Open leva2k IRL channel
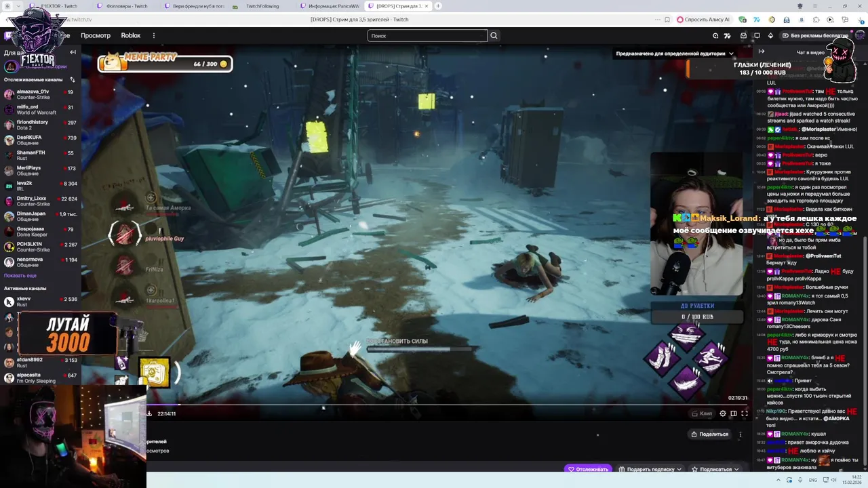Screen dimensions: 868x488 point(41,186)
